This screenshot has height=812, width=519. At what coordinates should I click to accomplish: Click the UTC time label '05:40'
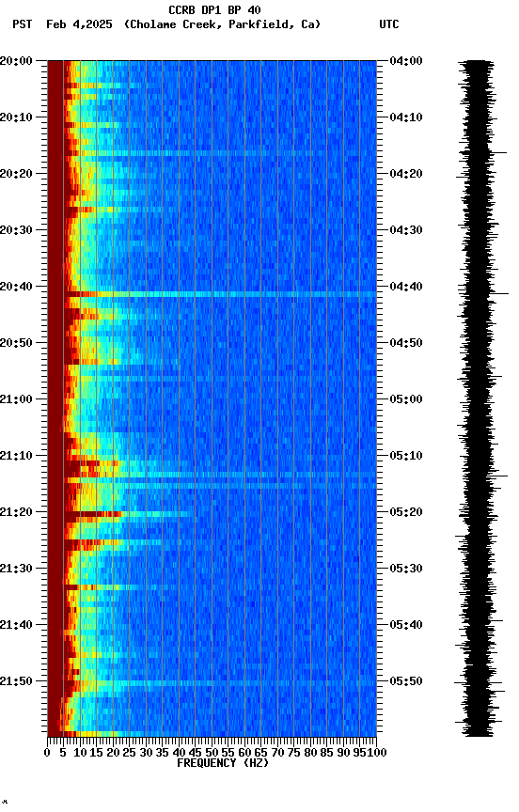tap(406, 625)
